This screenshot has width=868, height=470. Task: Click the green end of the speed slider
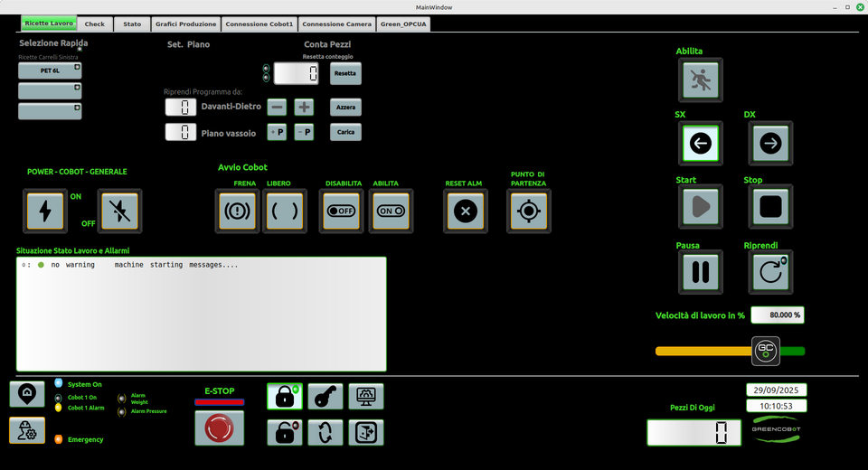(793, 351)
